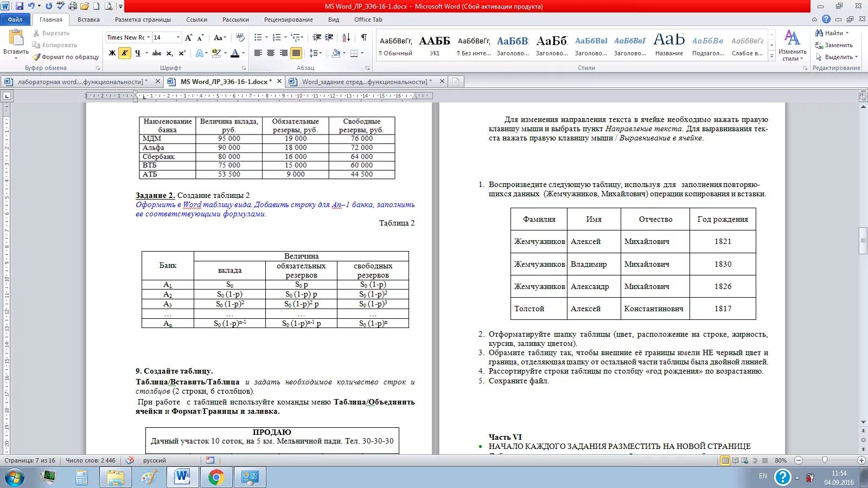Image resolution: width=868 pixels, height=488 pixels.
Task: Decrease paragraph indent
Action: (317, 37)
